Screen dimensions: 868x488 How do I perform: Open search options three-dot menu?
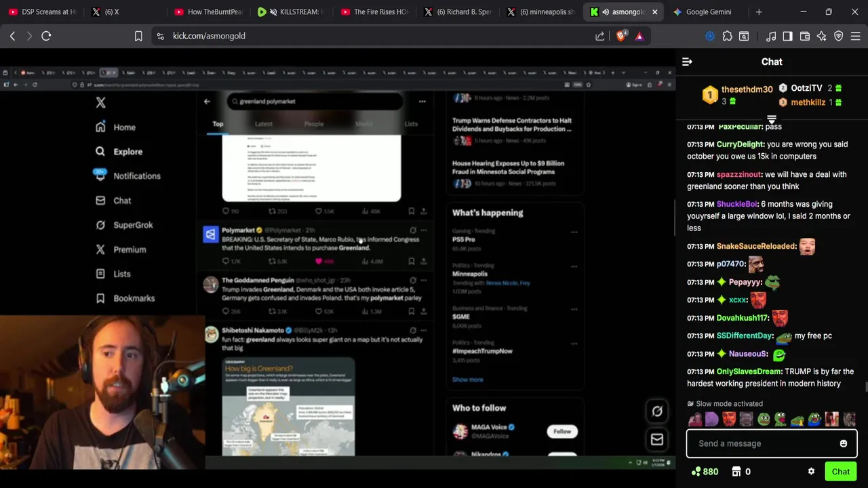(422, 102)
